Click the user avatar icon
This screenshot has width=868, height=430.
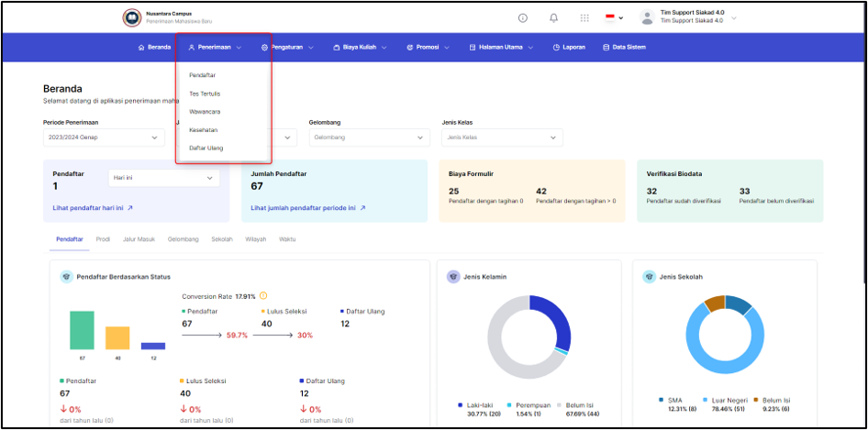[647, 17]
